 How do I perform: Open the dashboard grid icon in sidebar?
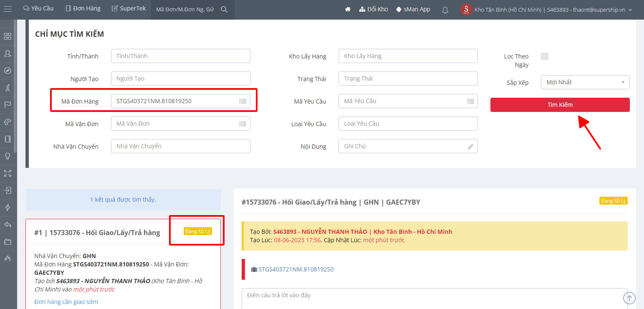click(x=8, y=36)
